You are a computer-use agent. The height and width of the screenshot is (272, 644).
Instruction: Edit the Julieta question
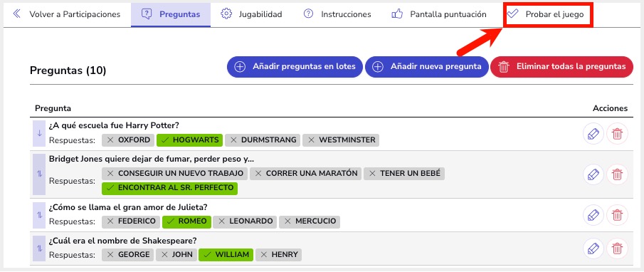tap(593, 215)
